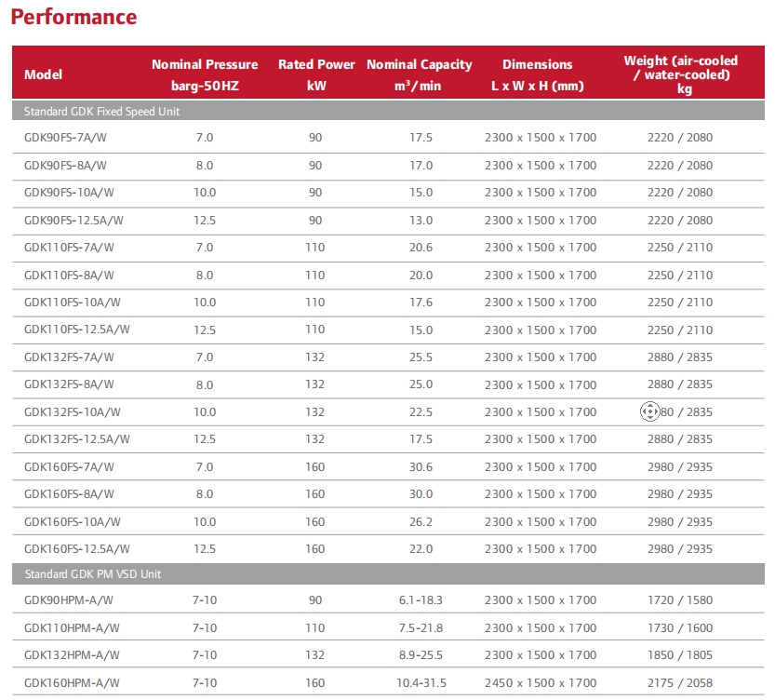Click model GDK90FS-8A/W
Image resolution: width=775 pixels, height=700 pixels.
65,166
